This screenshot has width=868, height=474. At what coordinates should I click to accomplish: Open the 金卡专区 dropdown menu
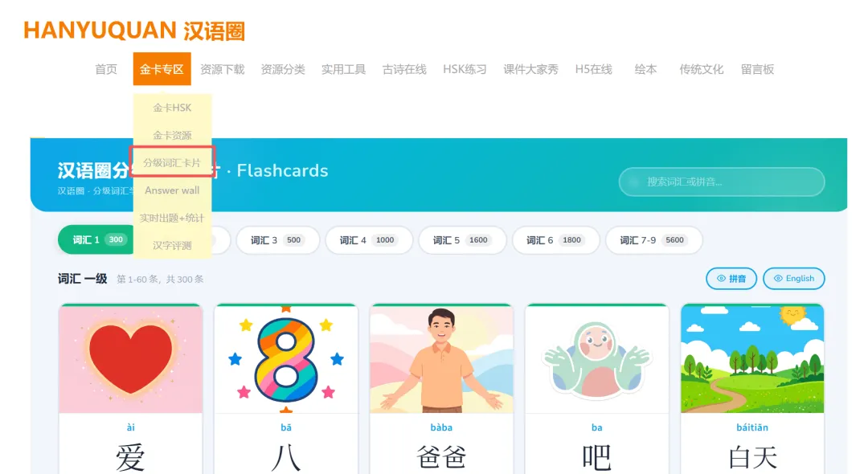[162, 69]
